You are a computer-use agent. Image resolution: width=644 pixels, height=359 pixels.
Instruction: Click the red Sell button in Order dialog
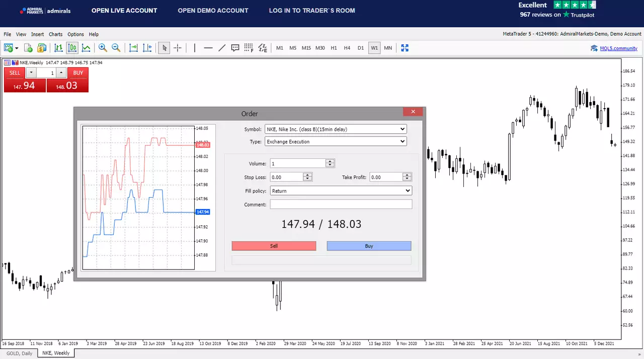(x=274, y=246)
